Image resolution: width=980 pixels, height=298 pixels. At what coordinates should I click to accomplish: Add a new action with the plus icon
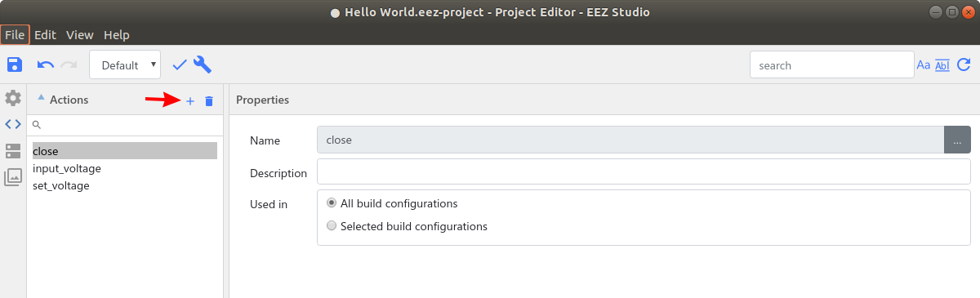pyautogui.click(x=190, y=100)
